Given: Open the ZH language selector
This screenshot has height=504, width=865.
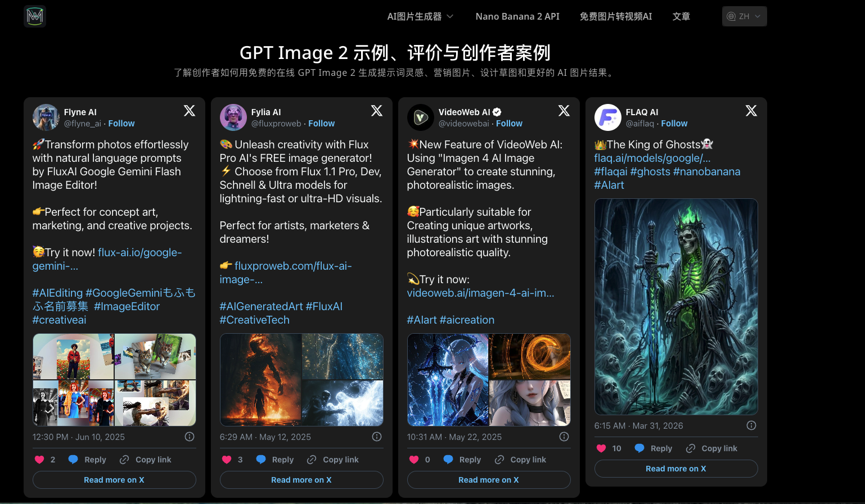Looking at the screenshot, I should click(x=744, y=16).
